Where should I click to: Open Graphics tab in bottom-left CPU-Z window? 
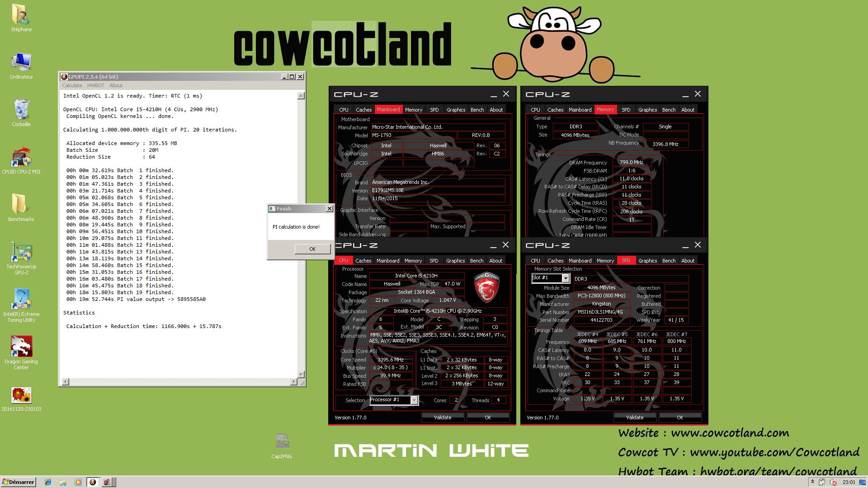click(455, 261)
